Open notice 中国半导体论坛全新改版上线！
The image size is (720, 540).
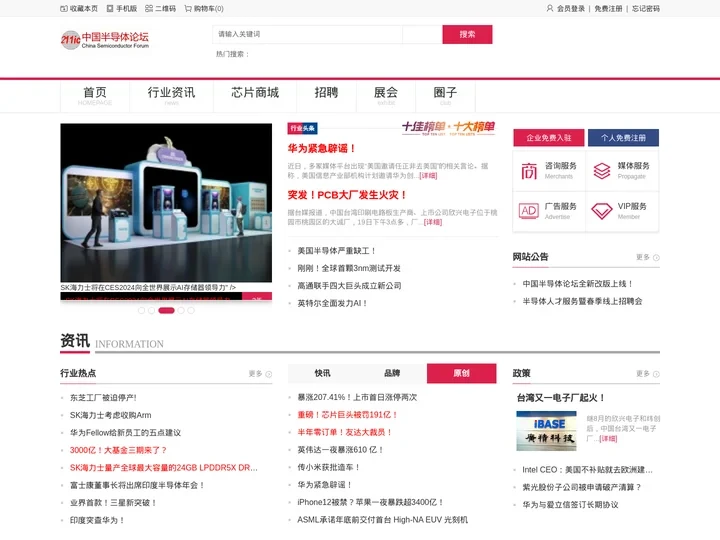(578, 284)
